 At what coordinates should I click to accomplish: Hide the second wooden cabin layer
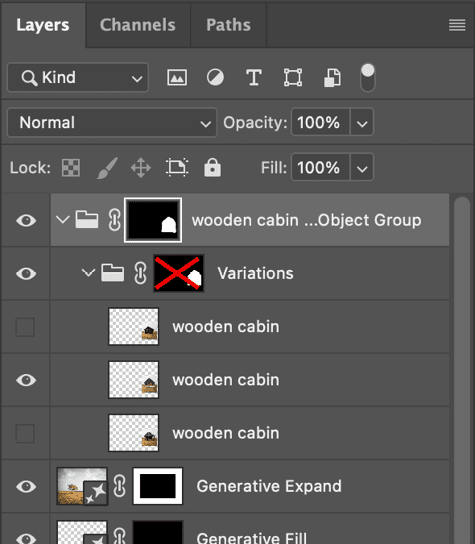click(26, 380)
